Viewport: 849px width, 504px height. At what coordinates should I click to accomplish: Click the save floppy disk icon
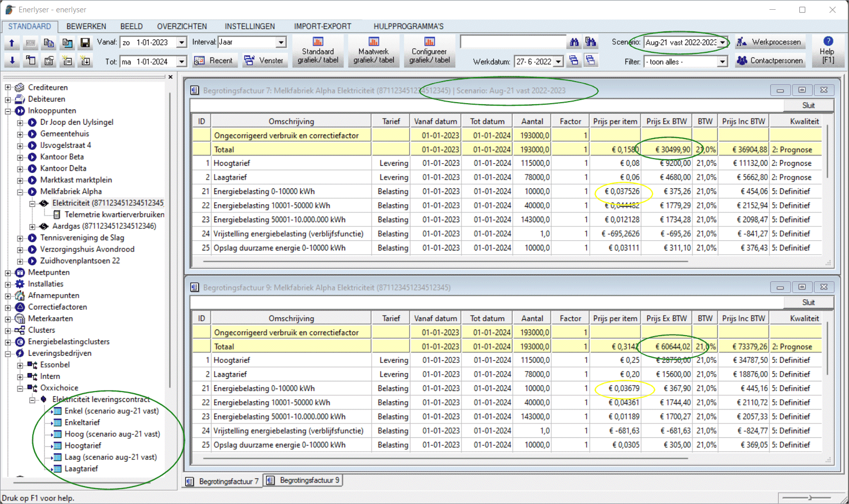[x=85, y=43]
